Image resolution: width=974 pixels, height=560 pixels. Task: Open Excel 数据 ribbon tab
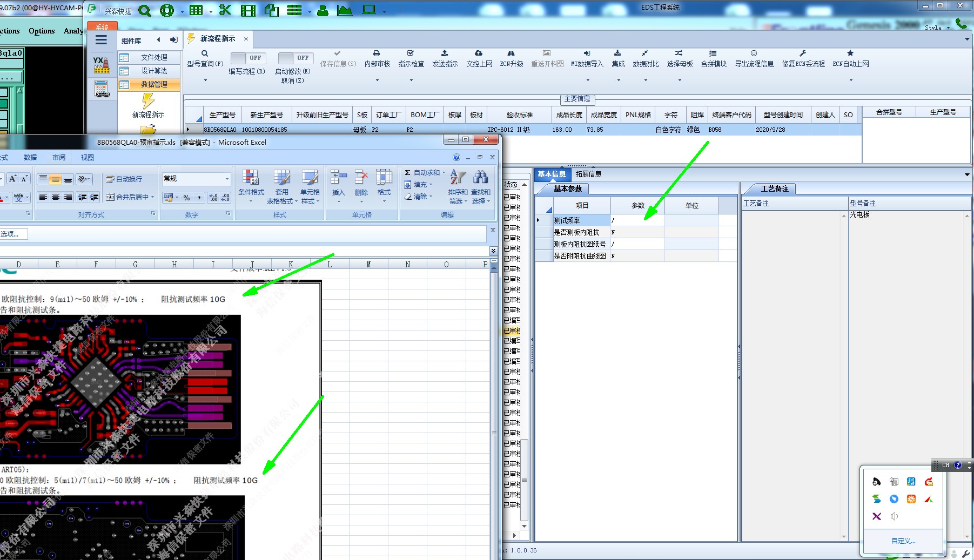[x=30, y=157]
